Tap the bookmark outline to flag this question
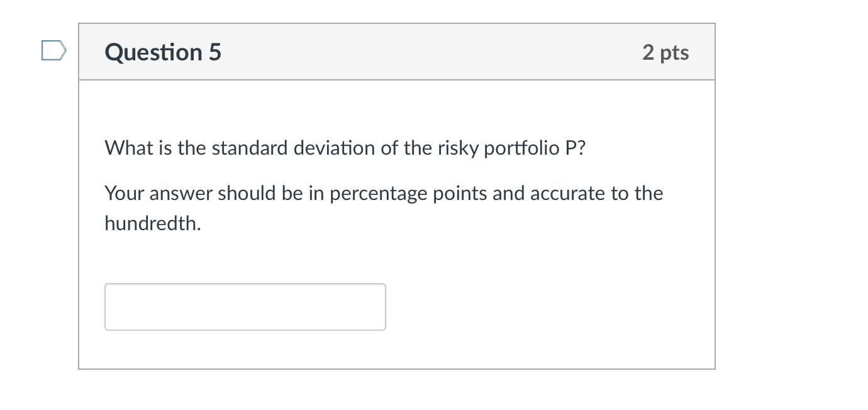Viewport: 868px width, 410px height. (54, 52)
